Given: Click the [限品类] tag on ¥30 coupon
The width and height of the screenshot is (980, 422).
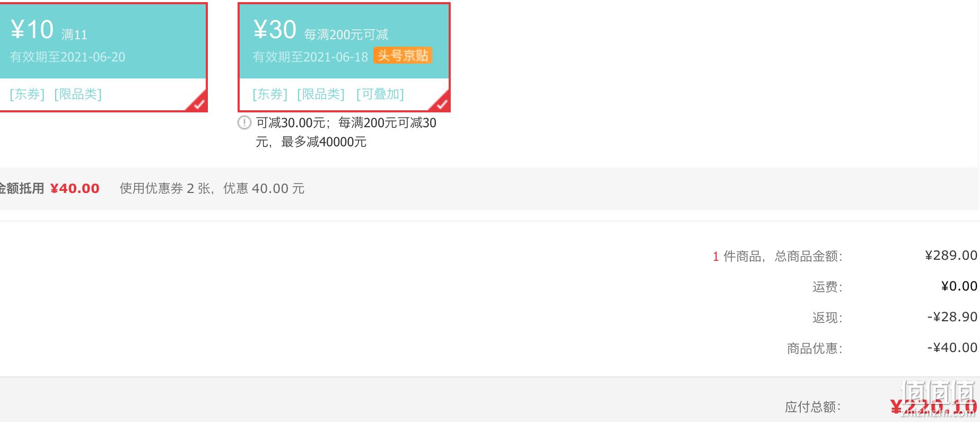Looking at the screenshot, I should click(321, 94).
